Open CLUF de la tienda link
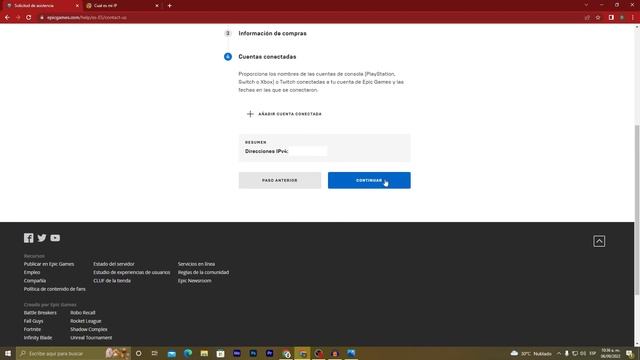The height and width of the screenshot is (360, 640). point(112,280)
